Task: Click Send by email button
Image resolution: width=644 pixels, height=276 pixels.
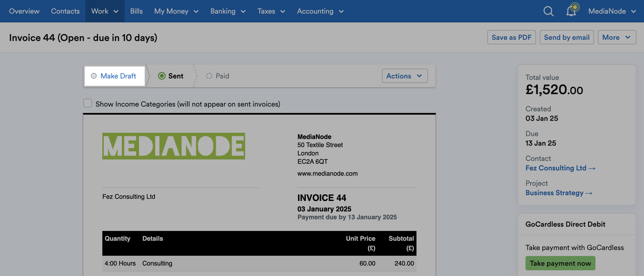Action: click(x=566, y=37)
